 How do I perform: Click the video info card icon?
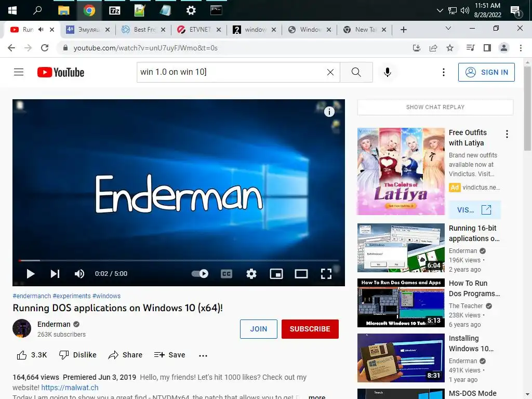coord(329,112)
